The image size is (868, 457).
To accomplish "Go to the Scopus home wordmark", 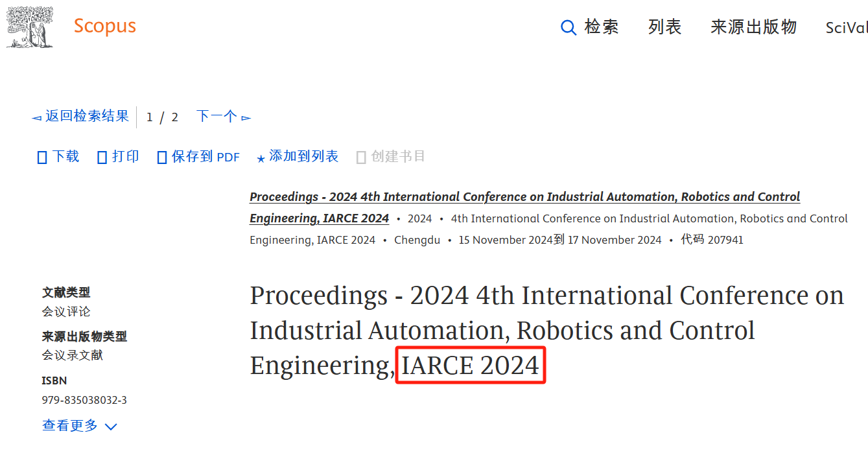I will (x=104, y=26).
